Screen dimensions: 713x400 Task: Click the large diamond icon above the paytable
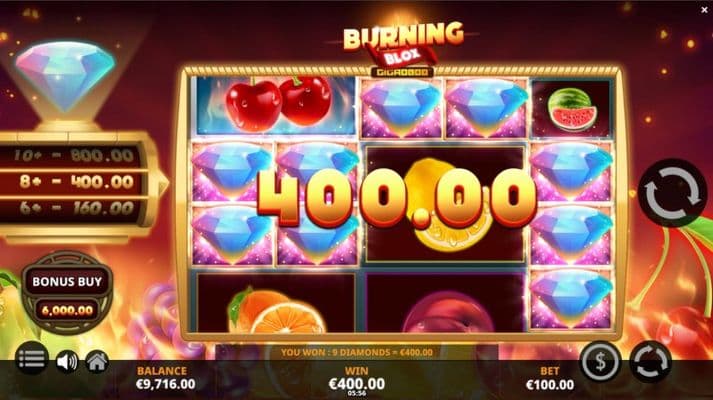[x=65, y=76]
